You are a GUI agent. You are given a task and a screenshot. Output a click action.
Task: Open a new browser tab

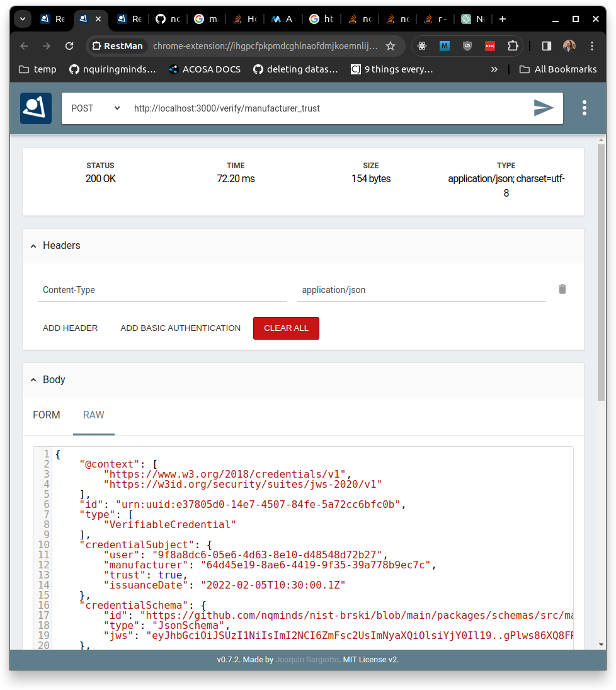coord(503,19)
